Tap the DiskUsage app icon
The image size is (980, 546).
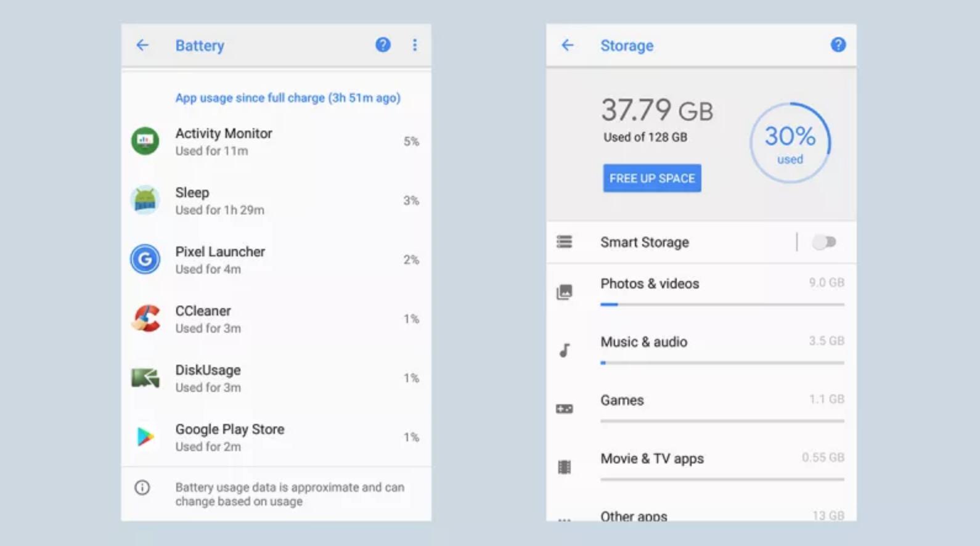click(x=145, y=377)
